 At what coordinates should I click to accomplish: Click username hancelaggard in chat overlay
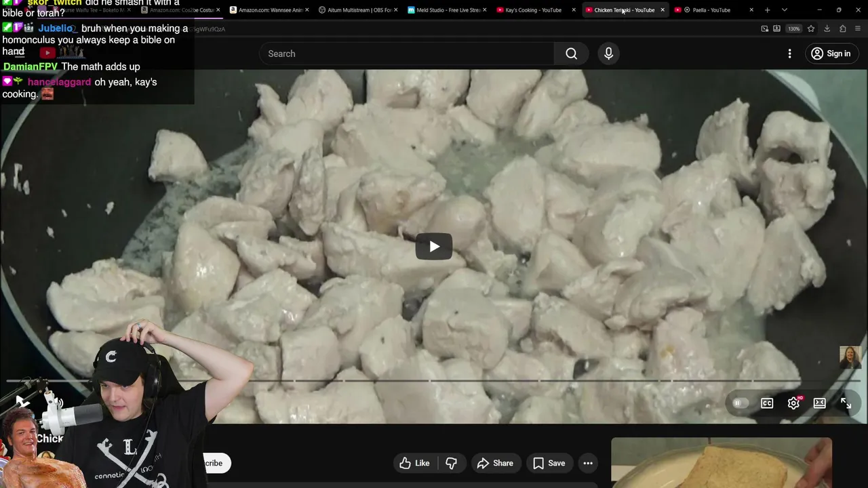point(59,82)
